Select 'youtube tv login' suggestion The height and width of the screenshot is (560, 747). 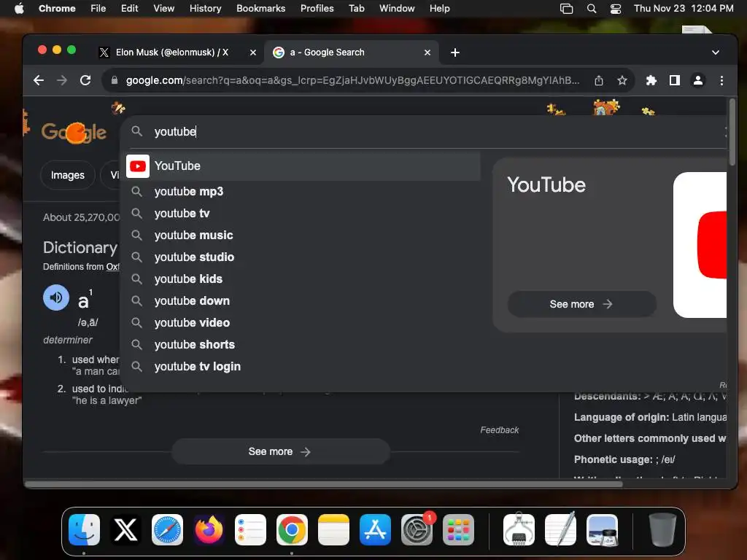click(303, 367)
